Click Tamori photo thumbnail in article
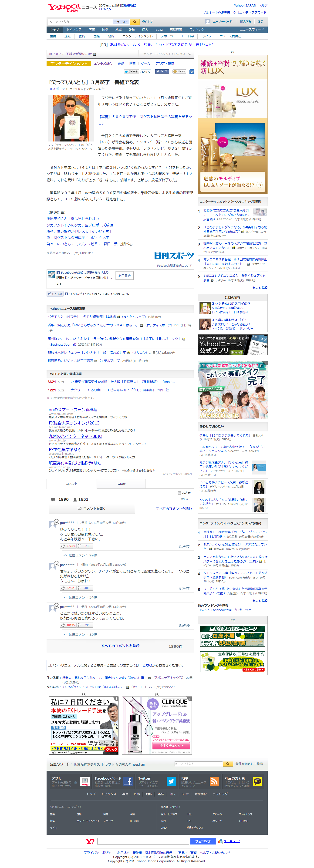The image size is (314, 868). pos(71,118)
